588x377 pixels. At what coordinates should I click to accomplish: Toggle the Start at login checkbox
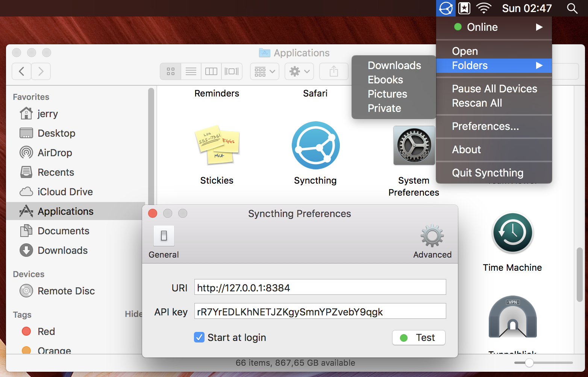199,337
